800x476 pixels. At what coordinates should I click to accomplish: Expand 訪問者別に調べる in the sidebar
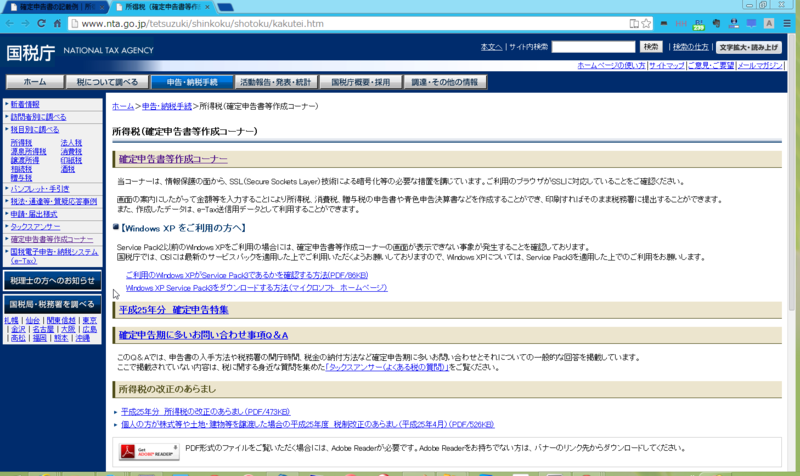click(38, 117)
